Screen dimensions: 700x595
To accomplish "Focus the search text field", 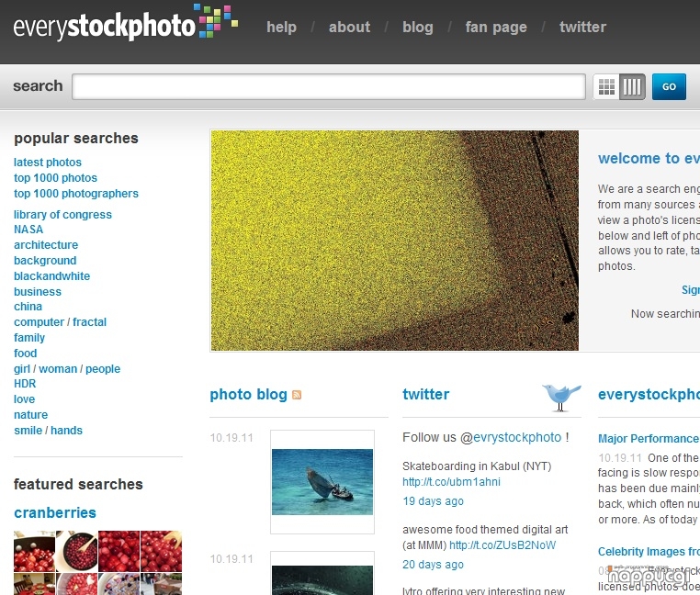I will coord(329,86).
